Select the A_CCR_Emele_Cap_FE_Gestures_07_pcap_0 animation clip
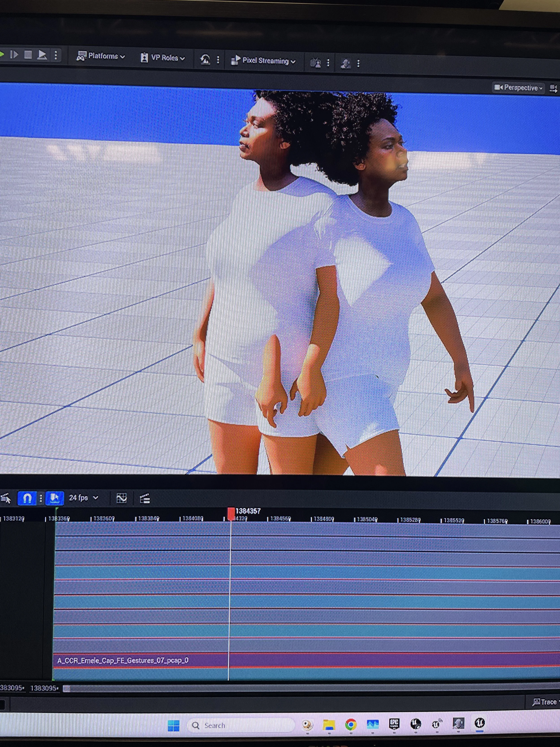The width and height of the screenshot is (560, 747). [123, 660]
